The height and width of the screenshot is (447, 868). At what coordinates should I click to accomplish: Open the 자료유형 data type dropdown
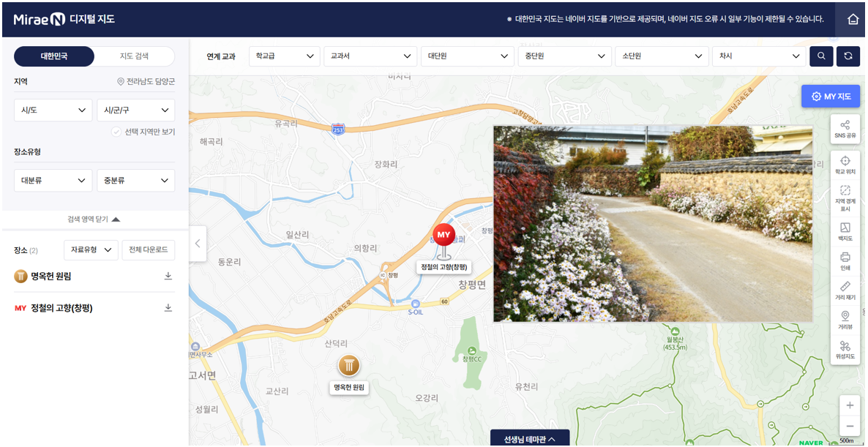coord(90,249)
